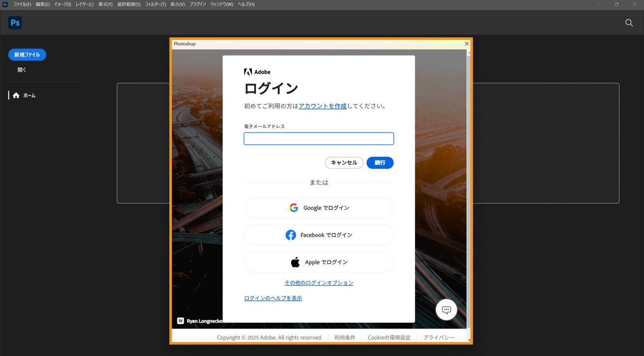Open the 選択範囲(S) menu

point(129,4)
